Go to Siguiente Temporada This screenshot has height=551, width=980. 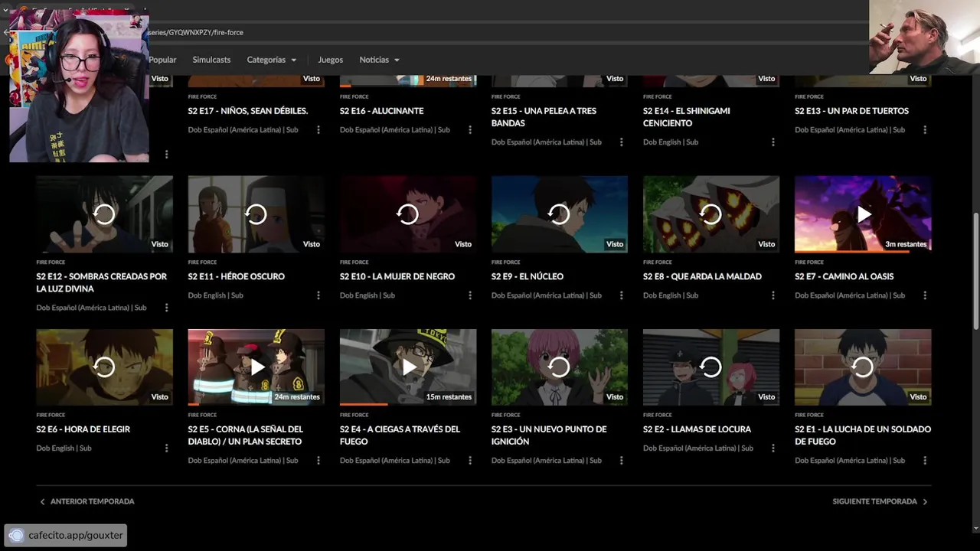point(880,501)
